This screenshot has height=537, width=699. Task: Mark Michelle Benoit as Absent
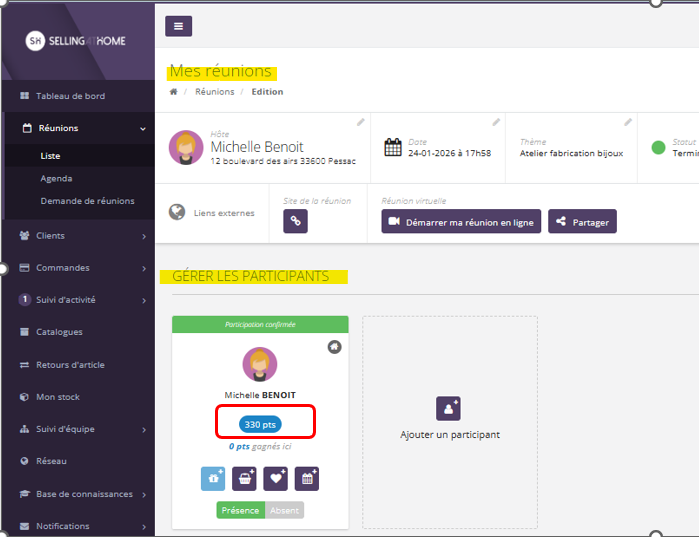point(283,510)
